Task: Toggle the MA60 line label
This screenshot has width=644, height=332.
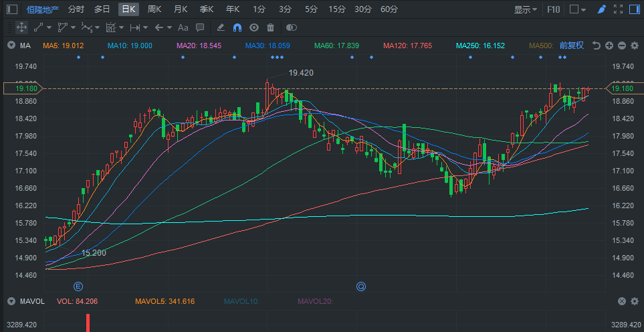Action: coord(337,46)
